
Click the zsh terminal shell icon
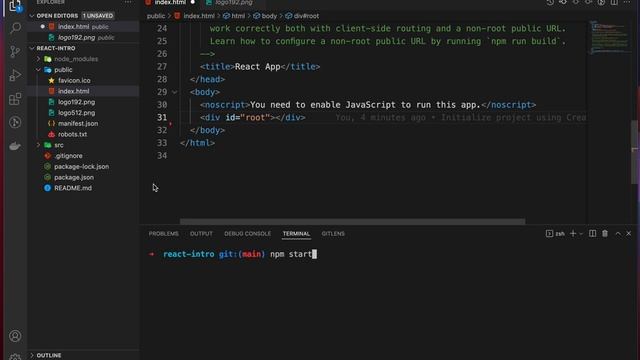549,233
